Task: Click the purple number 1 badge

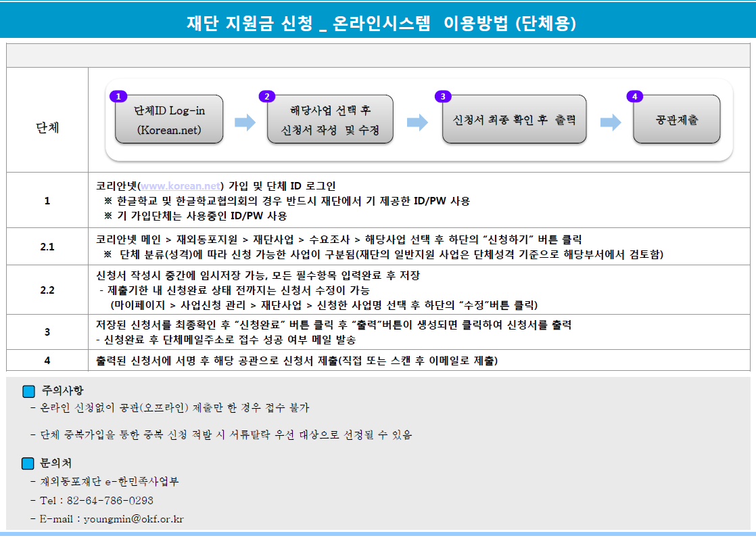Action: 118,97
